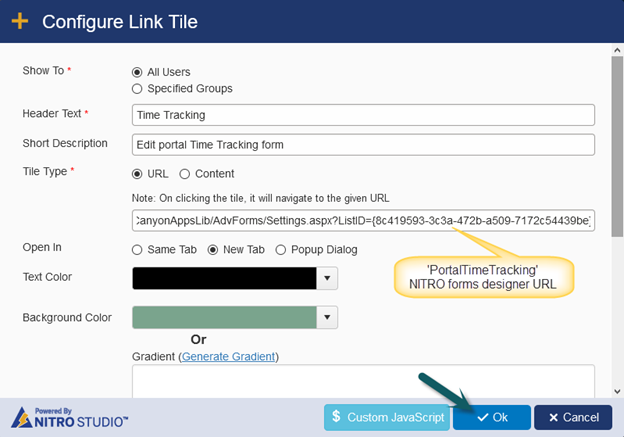Choose Content as the tile type
The image size is (624, 437).
[184, 174]
